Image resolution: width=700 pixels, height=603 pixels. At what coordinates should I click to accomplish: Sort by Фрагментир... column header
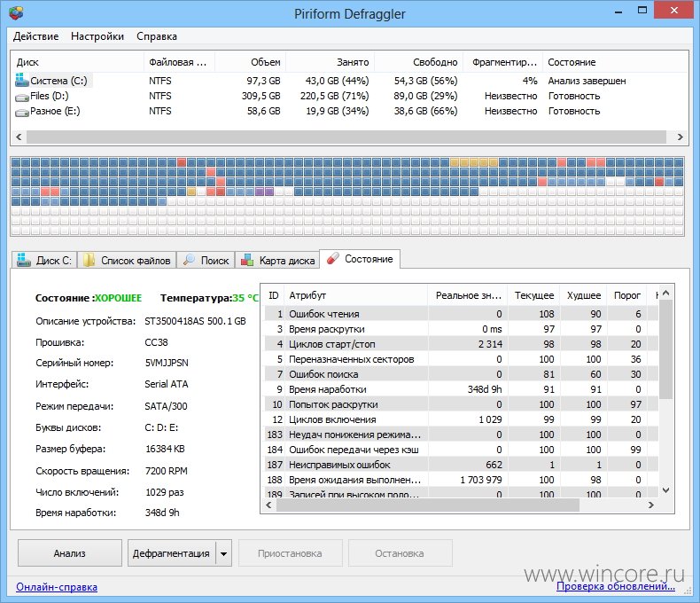pos(502,62)
